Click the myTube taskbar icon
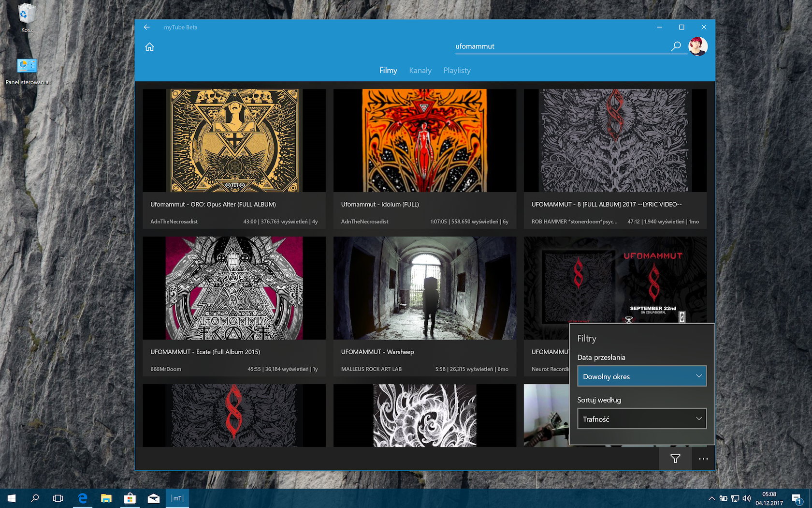This screenshot has width=812, height=508. coord(177,498)
